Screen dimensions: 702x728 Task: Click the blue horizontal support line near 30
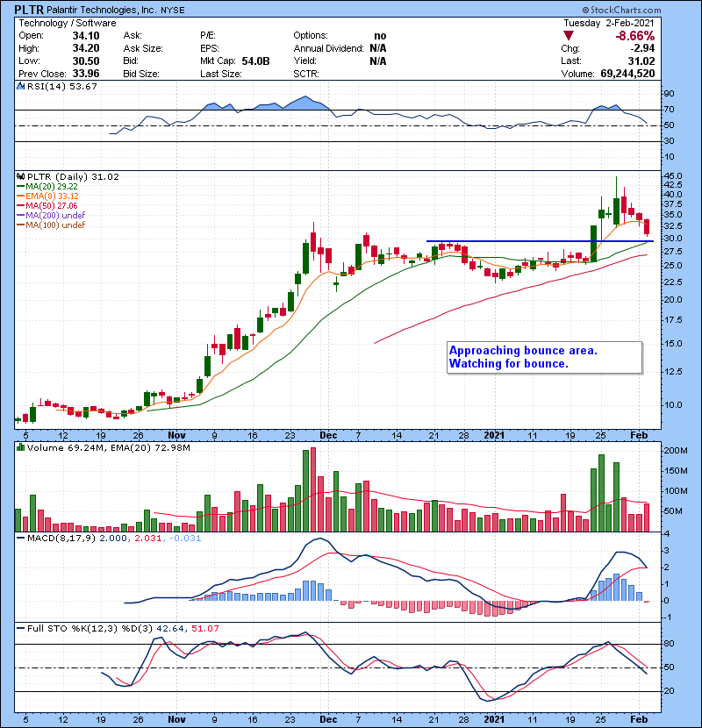540,241
